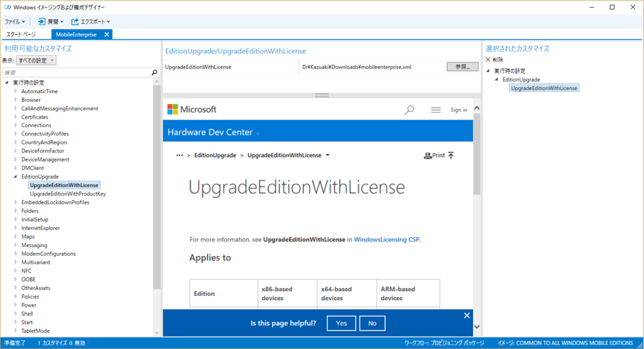
Task: Click the web pane scrollbar down arrow
Action: point(477,327)
